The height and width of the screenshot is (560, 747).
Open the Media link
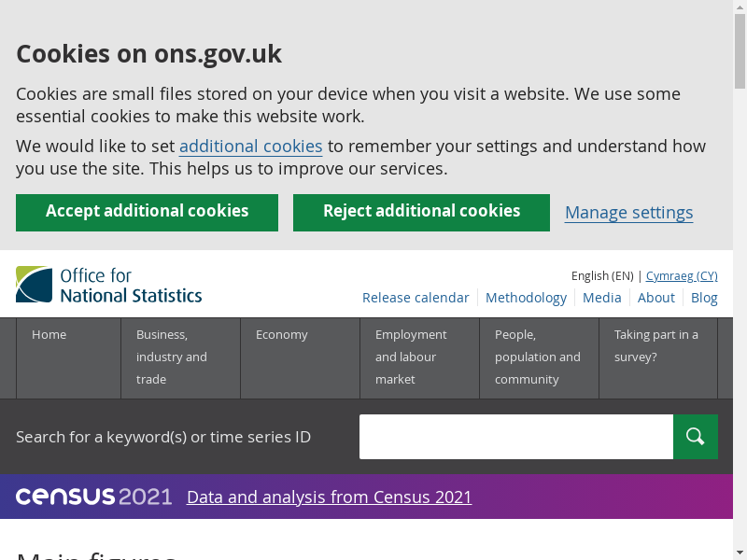point(601,298)
